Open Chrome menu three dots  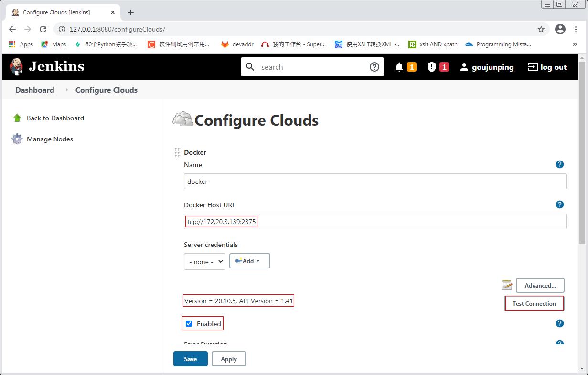[x=576, y=29]
